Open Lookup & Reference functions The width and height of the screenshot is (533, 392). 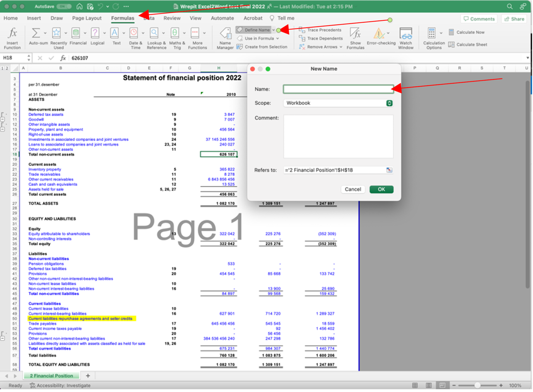[x=157, y=38]
